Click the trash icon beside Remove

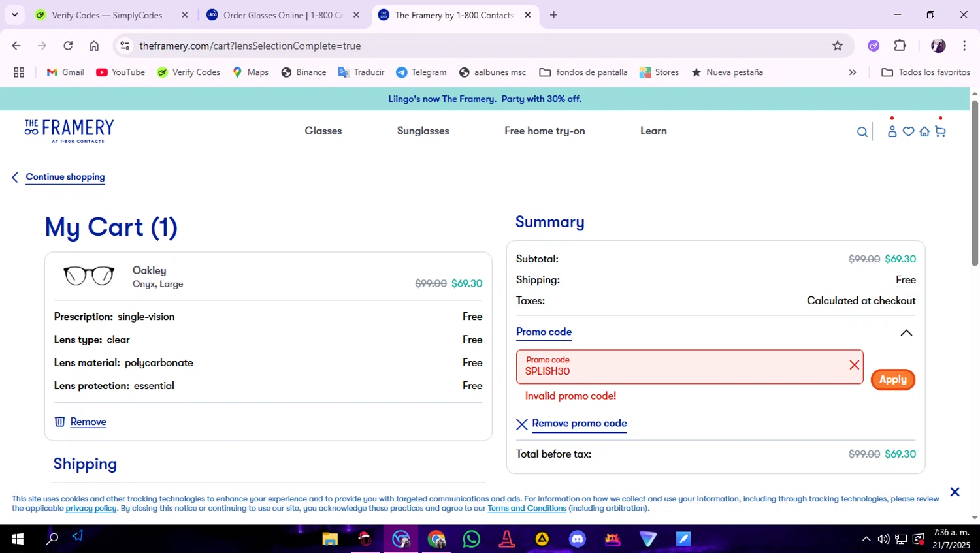(x=59, y=422)
